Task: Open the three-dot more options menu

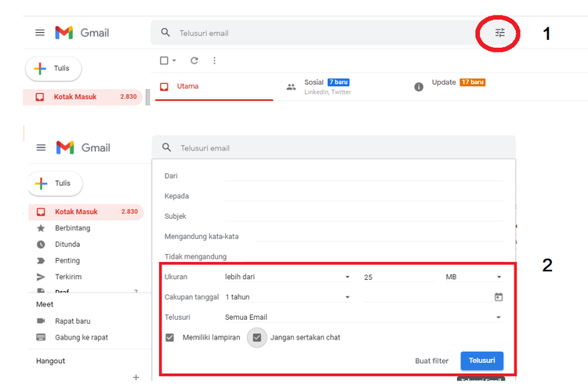Action: click(x=214, y=60)
